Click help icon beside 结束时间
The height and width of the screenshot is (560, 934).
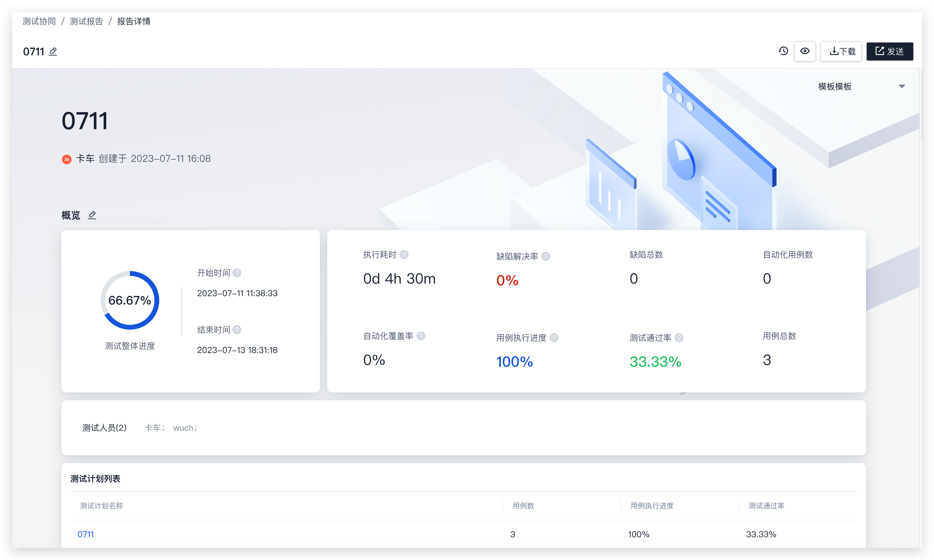click(237, 329)
